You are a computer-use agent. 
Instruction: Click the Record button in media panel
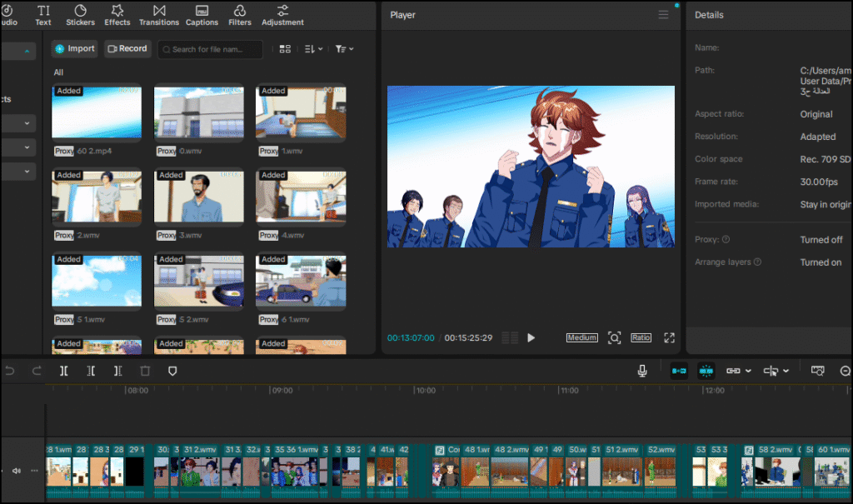[127, 48]
